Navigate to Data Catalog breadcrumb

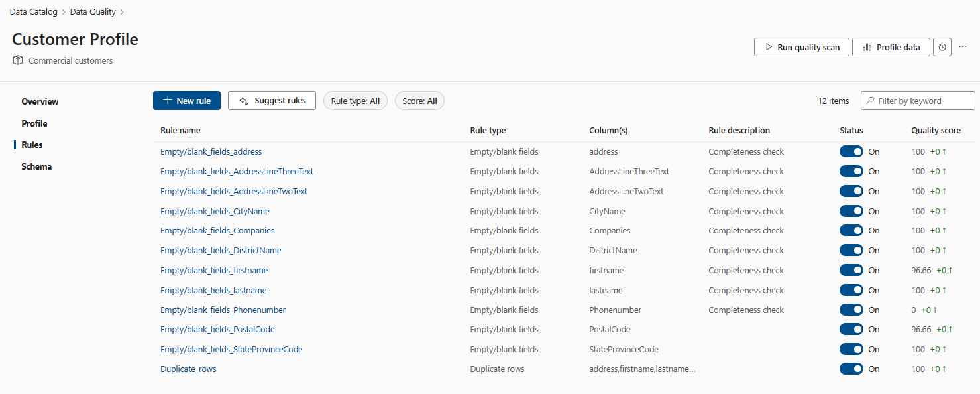[33, 12]
